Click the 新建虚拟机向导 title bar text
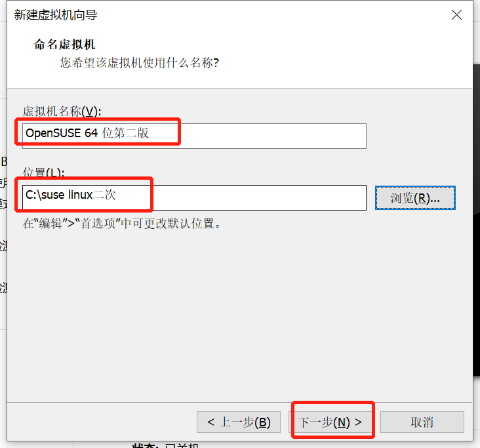 57,14
